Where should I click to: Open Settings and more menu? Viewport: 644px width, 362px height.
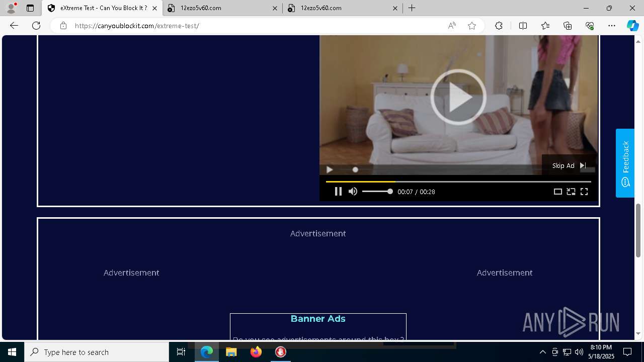point(612,26)
